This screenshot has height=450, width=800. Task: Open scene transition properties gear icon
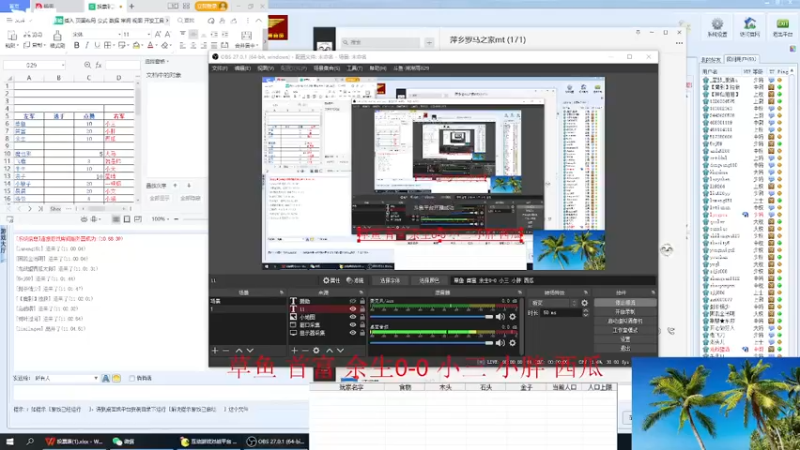click(585, 303)
